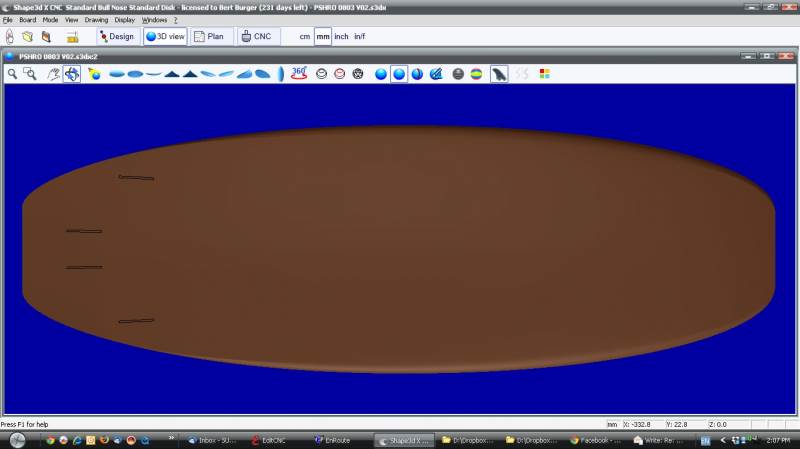Start the 360 degree rotation view
This screenshot has width=800, height=449.
[299, 74]
